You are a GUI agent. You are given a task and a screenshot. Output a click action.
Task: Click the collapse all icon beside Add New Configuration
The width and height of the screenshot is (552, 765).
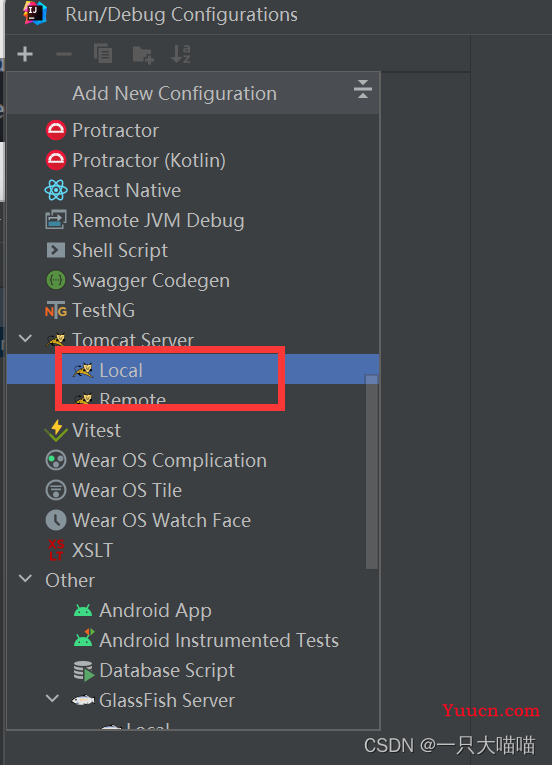click(363, 89)
